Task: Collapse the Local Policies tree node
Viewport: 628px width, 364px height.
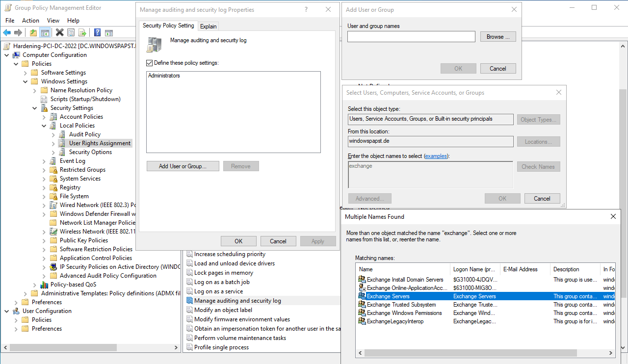Action: pyautogui.click(x=44, y=126)
